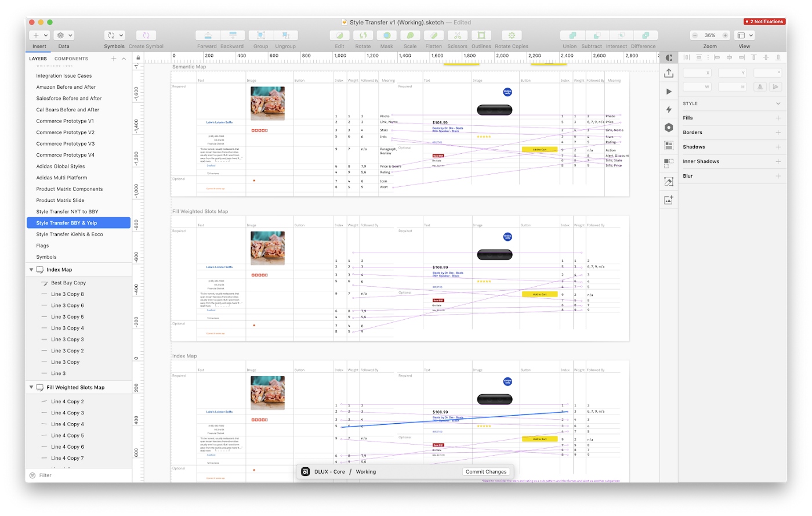
Task: Open the 2 Notifications badge
Action: (x=764, y=21)
